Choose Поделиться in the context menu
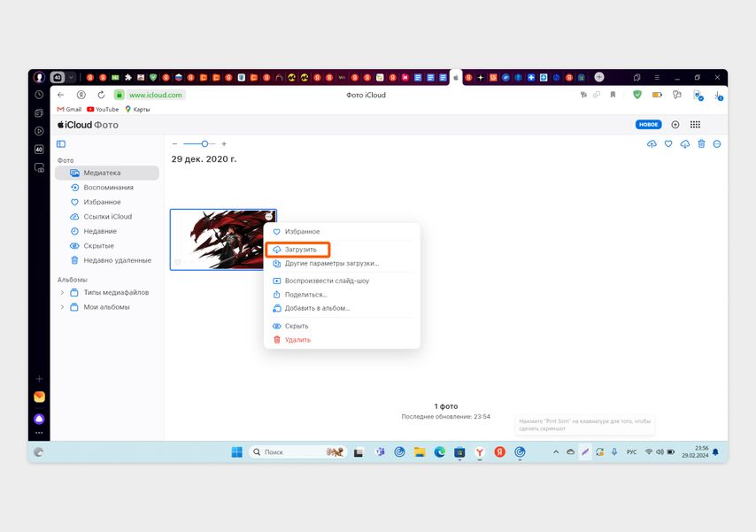Image resolution: width=756 pixels, height=532 pixels. (342, 294)
